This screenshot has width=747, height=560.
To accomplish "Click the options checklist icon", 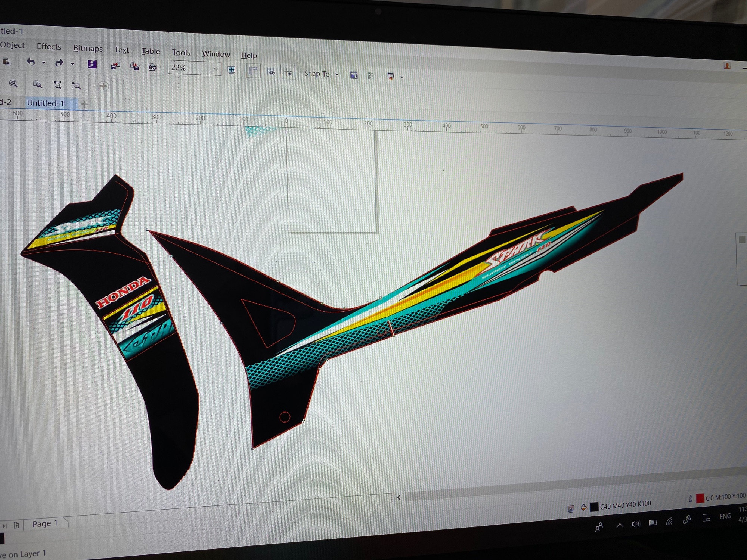I will [371, 75].
